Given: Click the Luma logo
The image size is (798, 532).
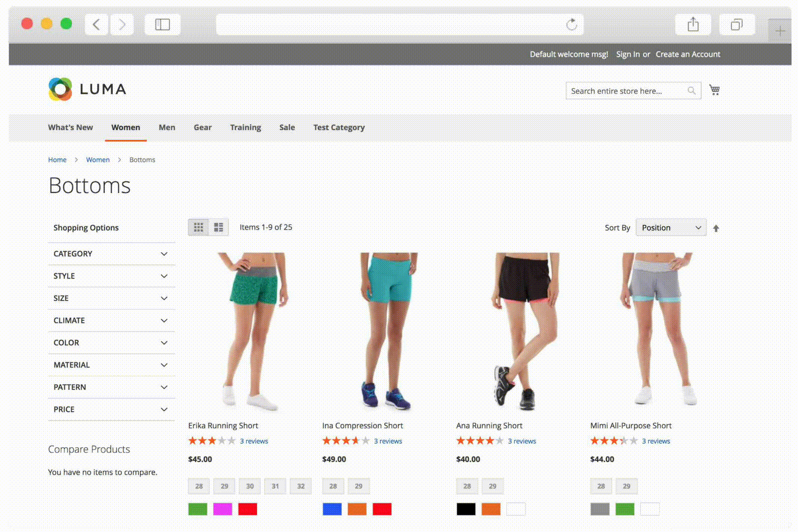Looking at the screenshot, I should pos(87,89).
